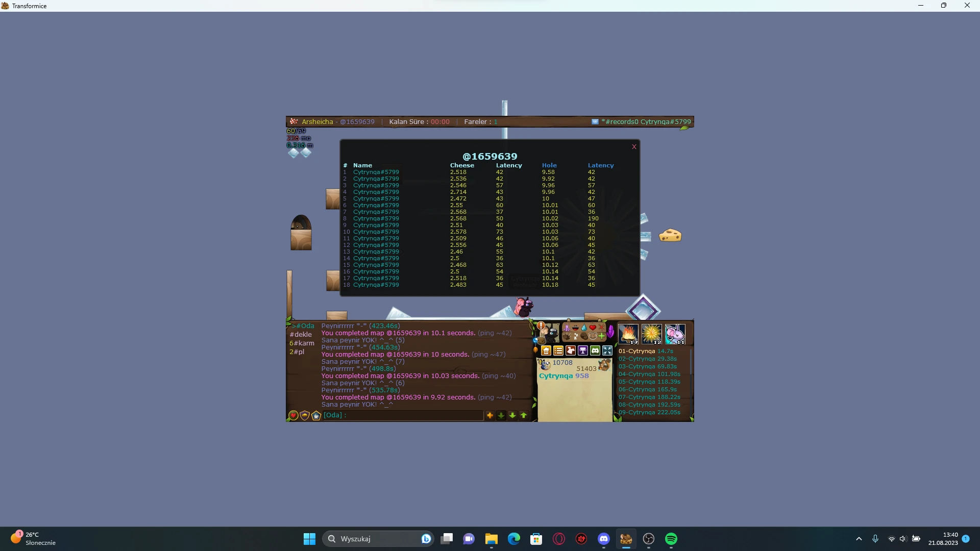Click Cytrynqa#5799 in records row 18
The image size is (980, 551).
376,285
